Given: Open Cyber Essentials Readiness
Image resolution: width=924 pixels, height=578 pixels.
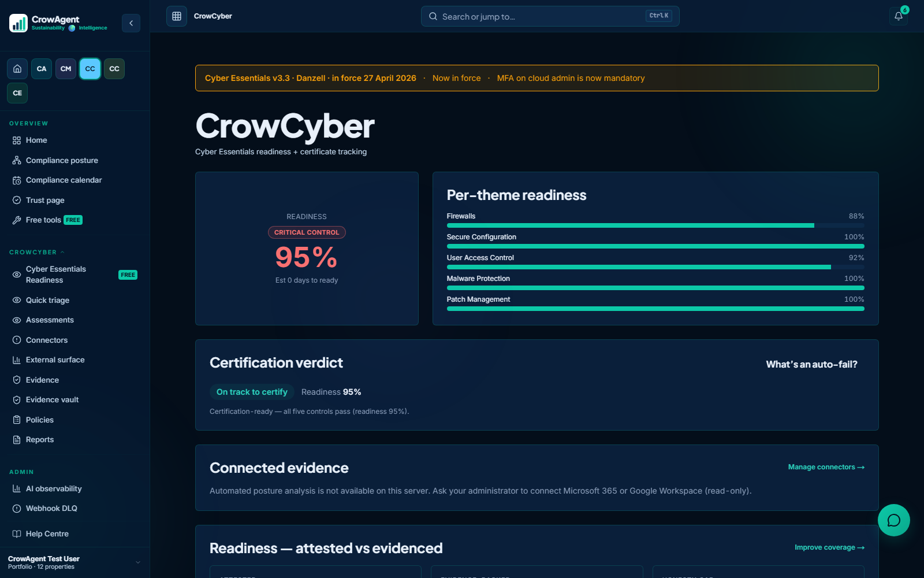Looking at the screenshot, I should click(x=74, y=275).
